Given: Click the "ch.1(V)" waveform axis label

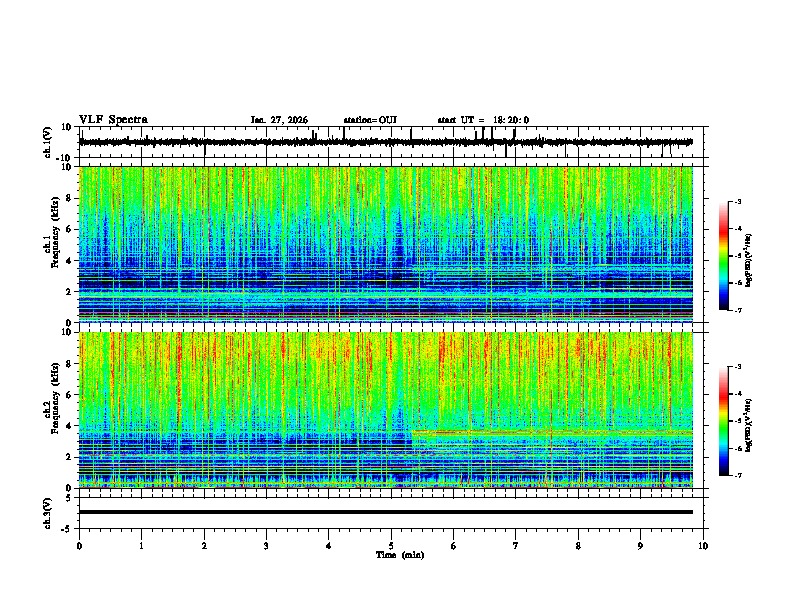Looking at the screenshot, I should (x=48, y=143).
